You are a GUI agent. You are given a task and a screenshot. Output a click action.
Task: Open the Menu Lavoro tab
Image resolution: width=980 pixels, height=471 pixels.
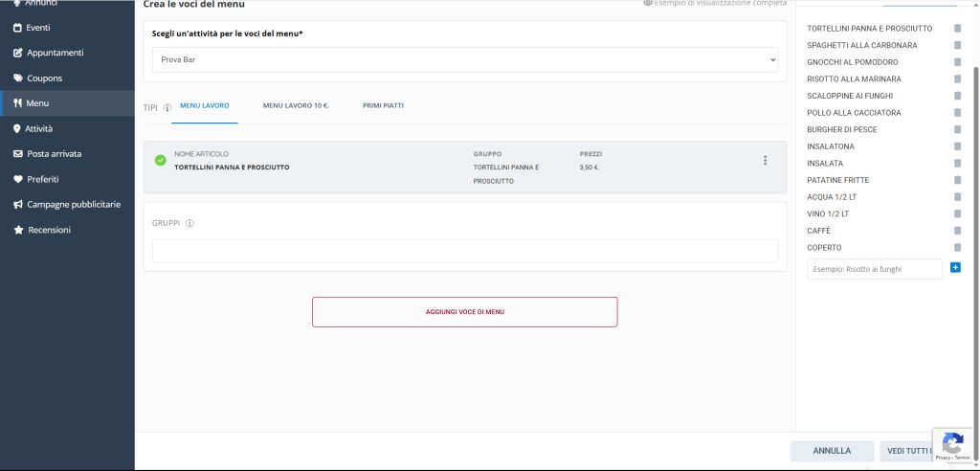(205, 105)
